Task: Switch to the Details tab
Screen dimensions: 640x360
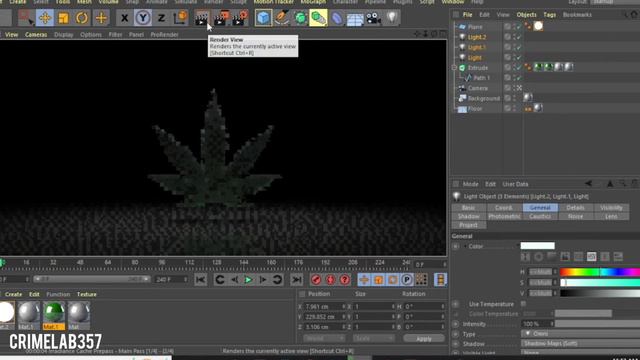Action: click(x=575, y=208)
